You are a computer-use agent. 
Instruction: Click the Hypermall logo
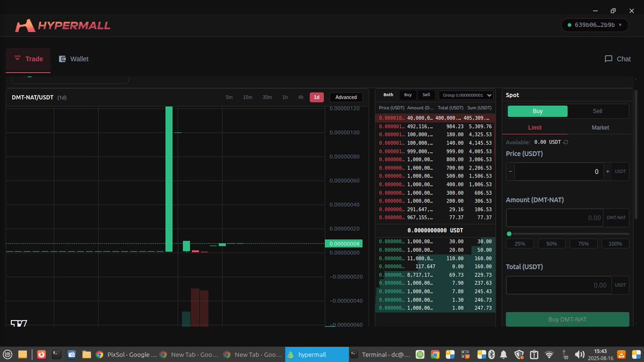tap(63, 25)
